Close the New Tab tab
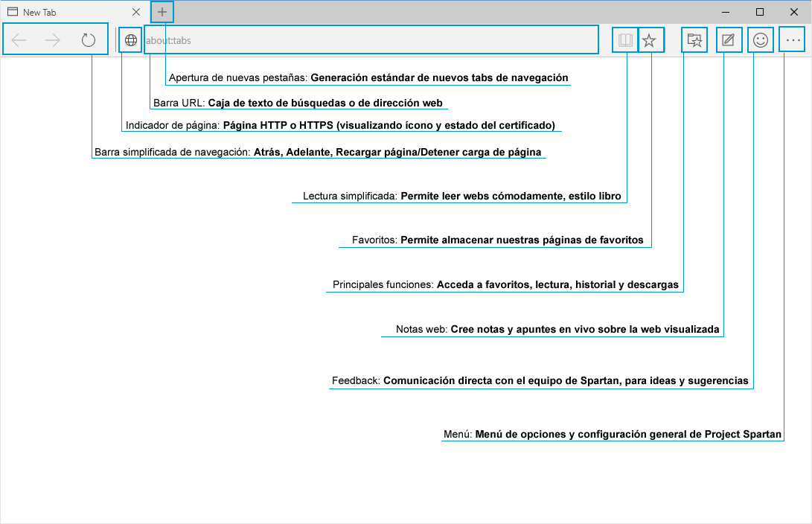Image resolution: width=812 pixels, height=524 pixels. point(136,12)
